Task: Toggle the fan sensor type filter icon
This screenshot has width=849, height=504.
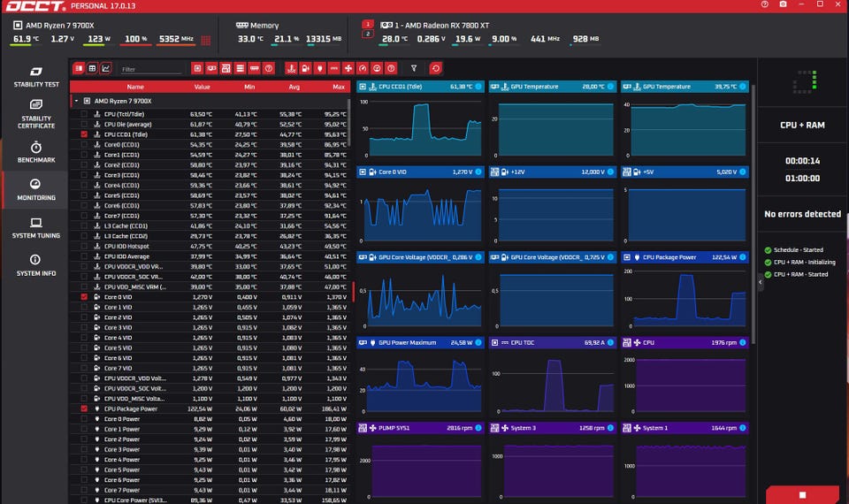Action: (348, 68)
